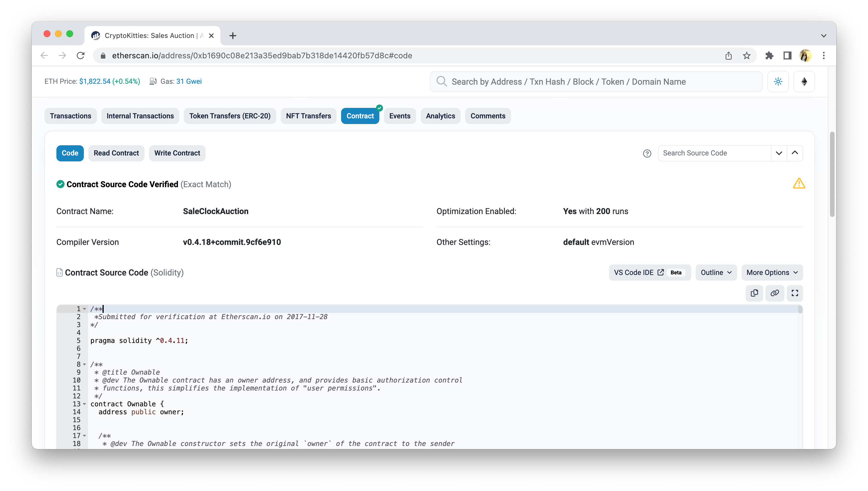Switch to Write Contract
This screenshot has width=868, height=491.
(x=177, y=153)
